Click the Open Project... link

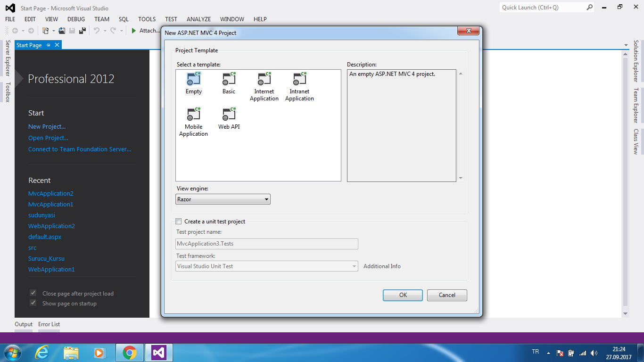(x=48, y=138)
